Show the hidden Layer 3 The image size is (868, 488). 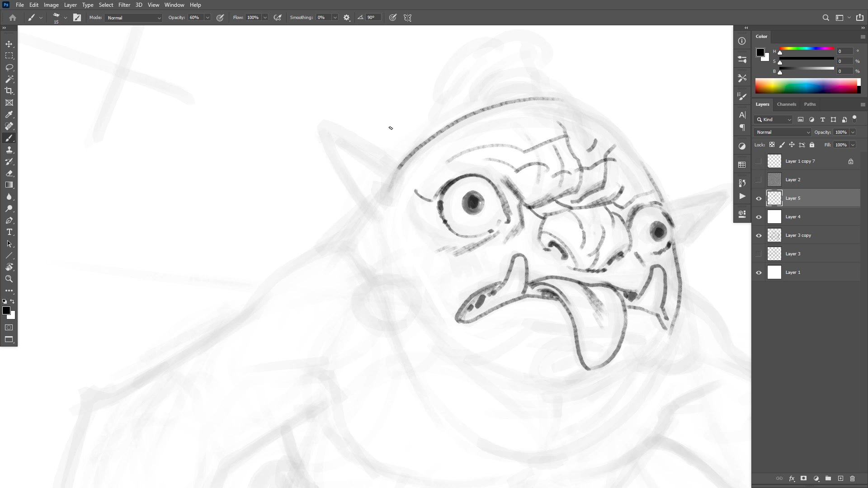click(x=759, y=254)
